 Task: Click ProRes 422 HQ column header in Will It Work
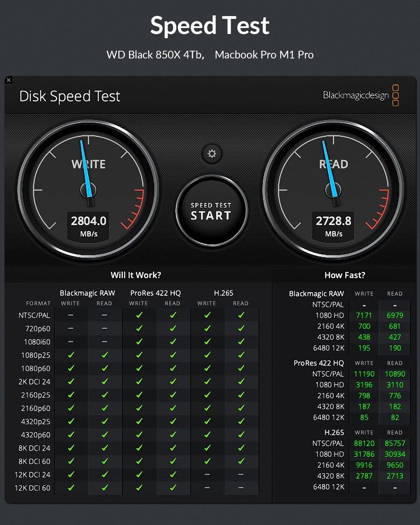[x=155, y=293]
